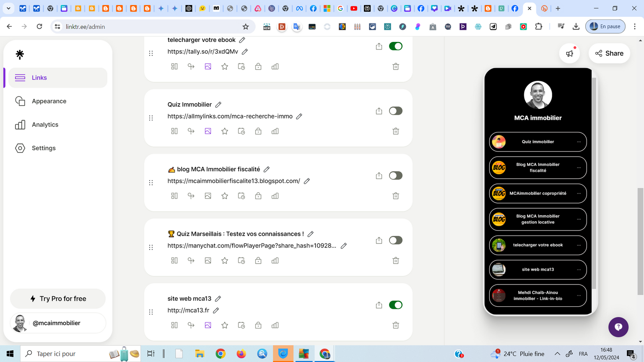Open the browser tab search dropdown
This screenshot has height=362, width=644.
click(8, 8)
